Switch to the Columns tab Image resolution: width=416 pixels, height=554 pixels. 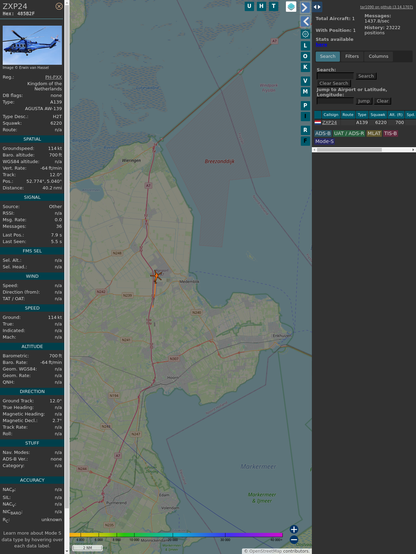click(378, 57)
